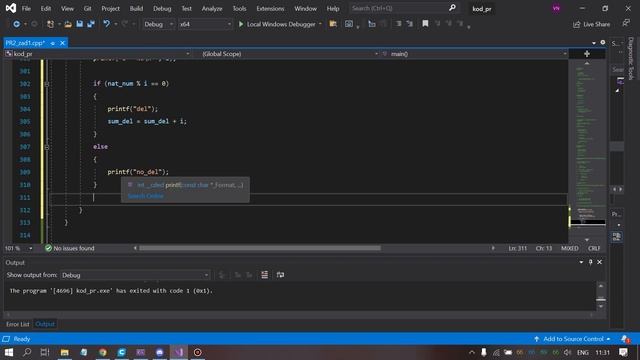Click the Live Share button
640x360 pixels.
pyautogui.click(x=591, y=24)
